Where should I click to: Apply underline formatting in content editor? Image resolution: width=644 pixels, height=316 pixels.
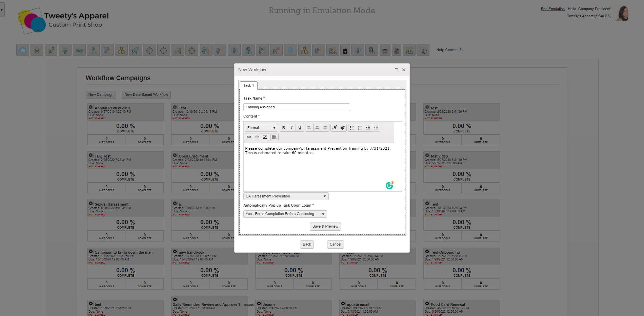tap(300, 128)
